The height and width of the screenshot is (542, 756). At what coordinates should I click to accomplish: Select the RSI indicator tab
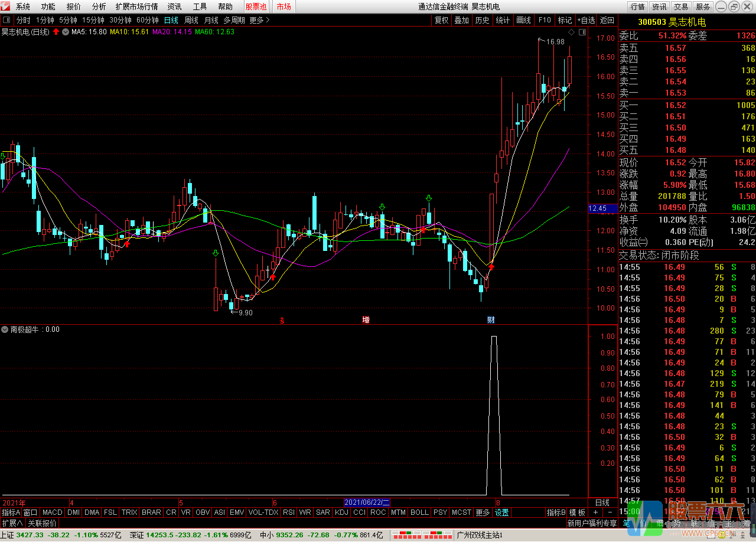tap(289, 512)
